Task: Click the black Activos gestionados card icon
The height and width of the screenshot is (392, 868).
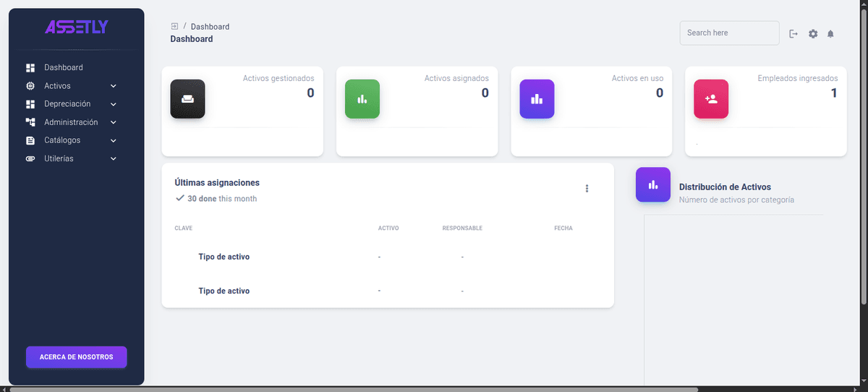Action: click(187, 99)
